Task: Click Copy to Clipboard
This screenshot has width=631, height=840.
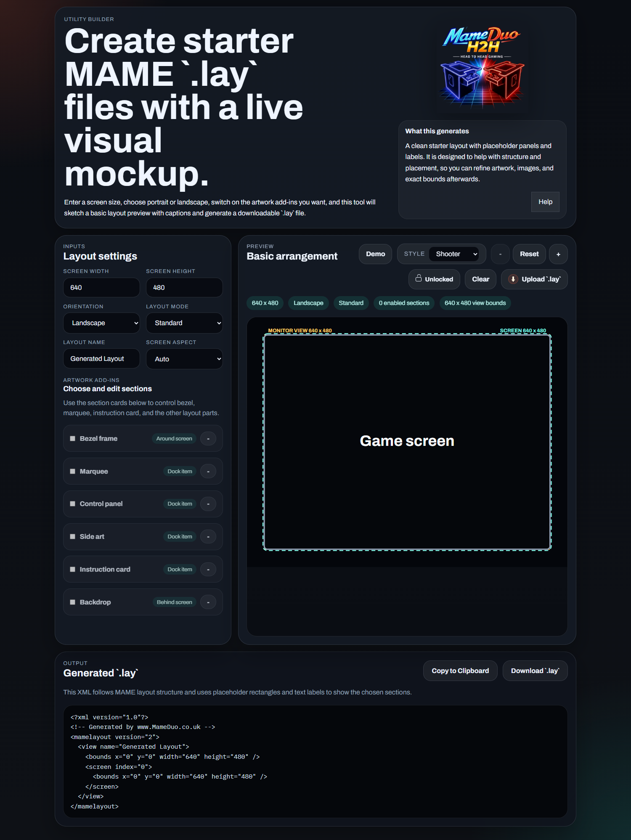Action: tap(460, 671)
